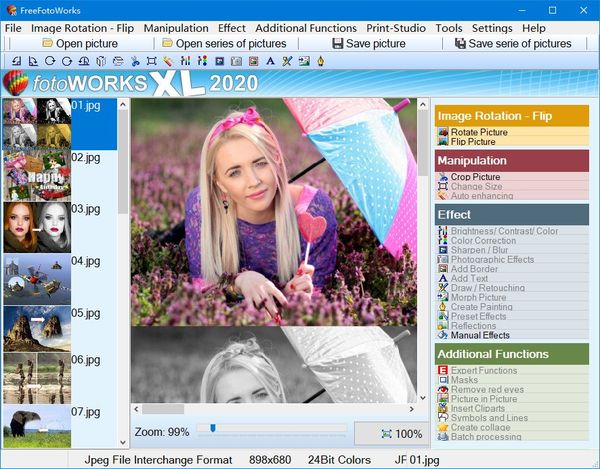Select the 07.jpg elephant thumbnail

pos(37,427)
